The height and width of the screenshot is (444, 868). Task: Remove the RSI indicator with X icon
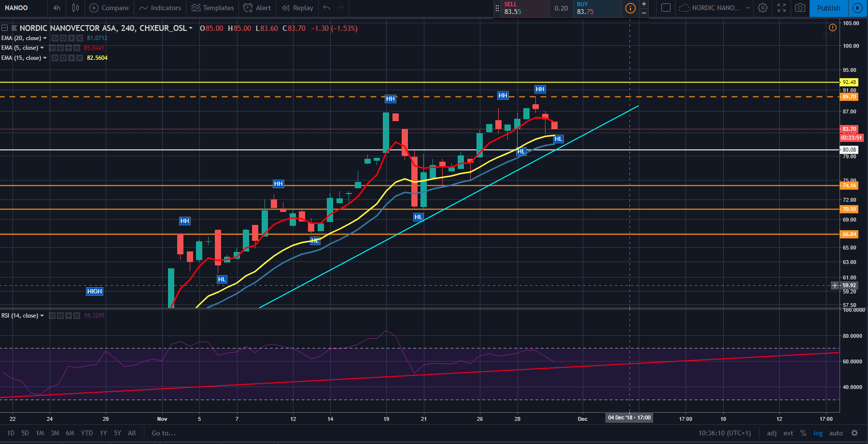(77, 316)
